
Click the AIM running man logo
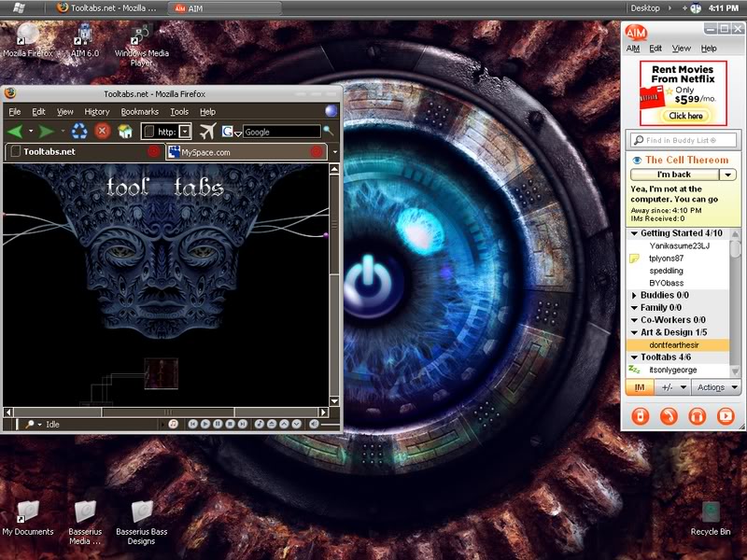tap(636, 33)
